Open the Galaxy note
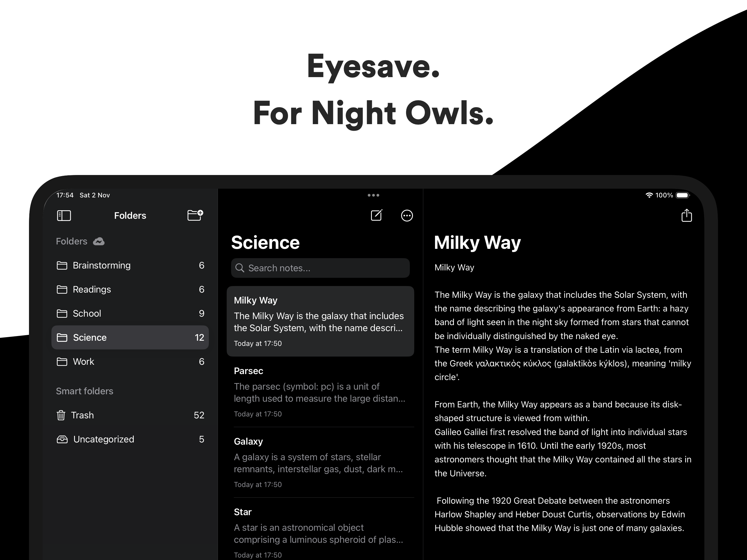Screen dimensions: 747x560 tap(320, 462)
